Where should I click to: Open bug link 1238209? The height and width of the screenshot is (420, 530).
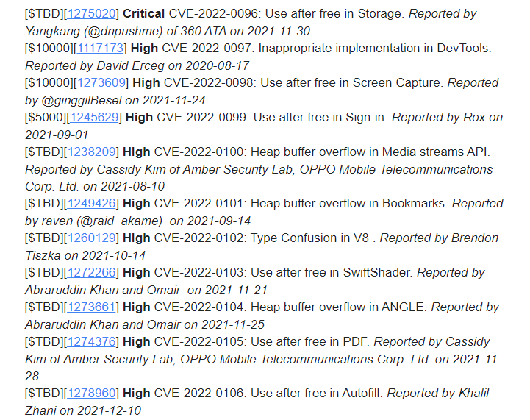92,152
